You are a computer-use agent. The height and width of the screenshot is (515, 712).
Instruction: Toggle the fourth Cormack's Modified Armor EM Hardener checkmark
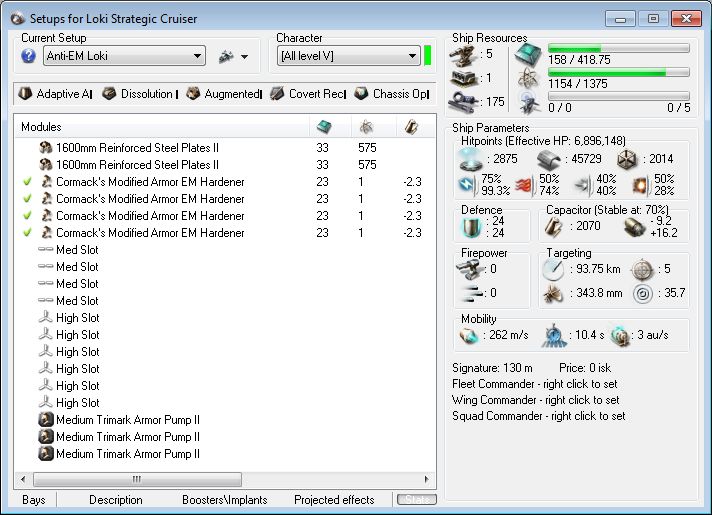click(27, 233)
